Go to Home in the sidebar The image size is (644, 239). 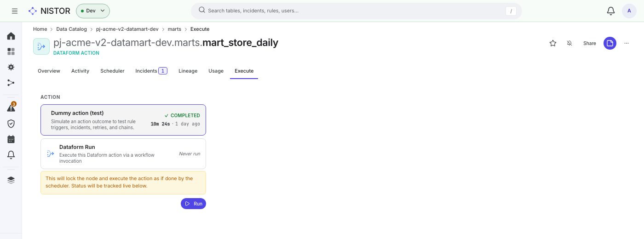pyautogui.click(x=11, y=36)
